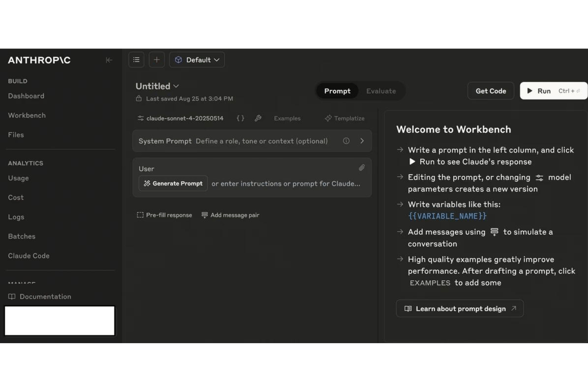588x392 pixels.
Task: Open Usage analytics
Action: click(x=18, y=178)
